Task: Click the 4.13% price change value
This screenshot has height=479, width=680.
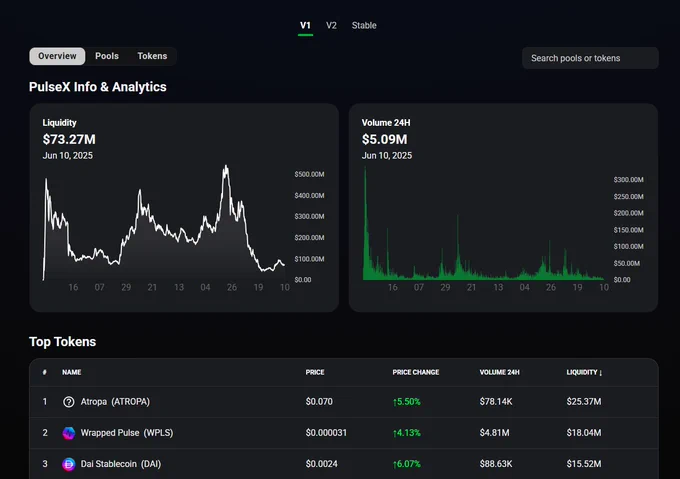Action: point(406,433)
